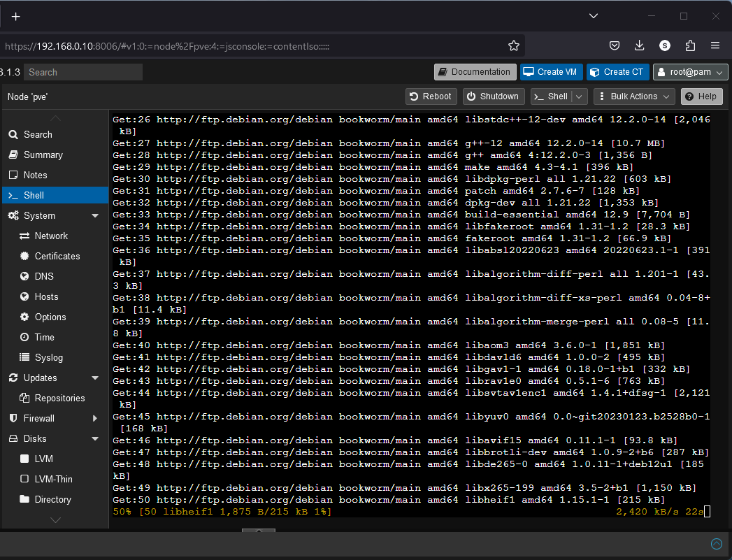Click the Hosts globe icon
Viewport: 732px width, 560px height.
[24, 296]
